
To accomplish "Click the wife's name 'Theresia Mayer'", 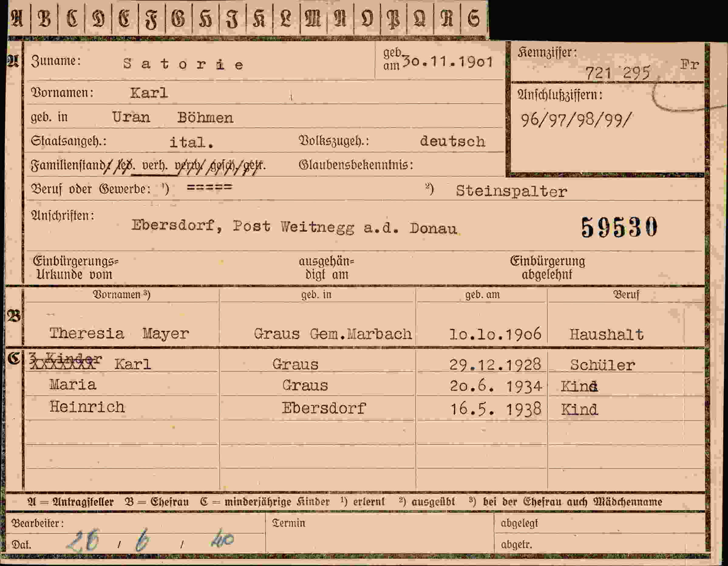I will point(119,333).
